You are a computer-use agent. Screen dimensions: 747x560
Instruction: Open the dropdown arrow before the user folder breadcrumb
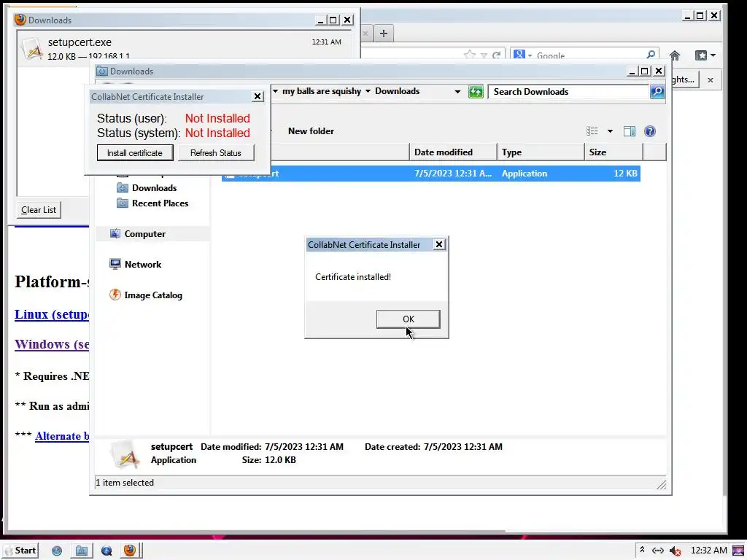click(x=275, y=91)
